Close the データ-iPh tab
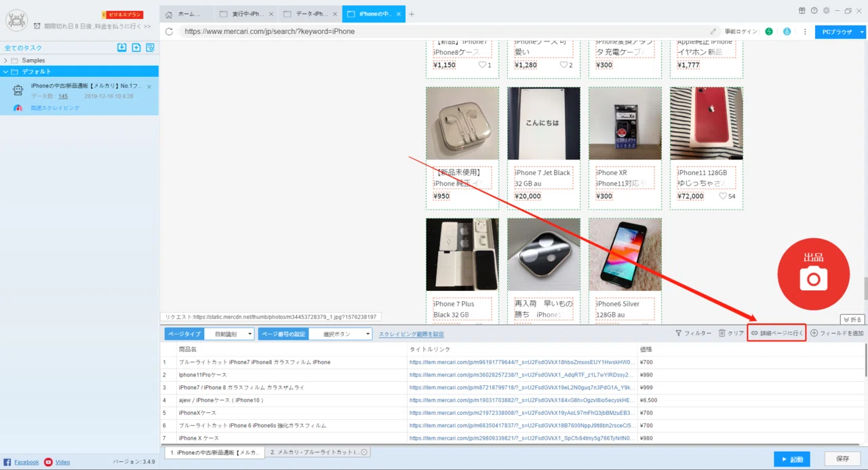Screen dimensions: 868x470 334,14
